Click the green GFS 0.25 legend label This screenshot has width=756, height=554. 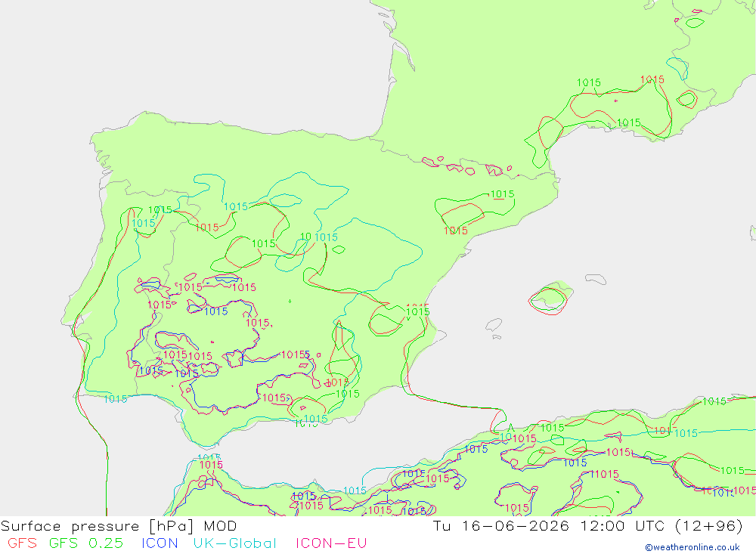tap(86, 543)
